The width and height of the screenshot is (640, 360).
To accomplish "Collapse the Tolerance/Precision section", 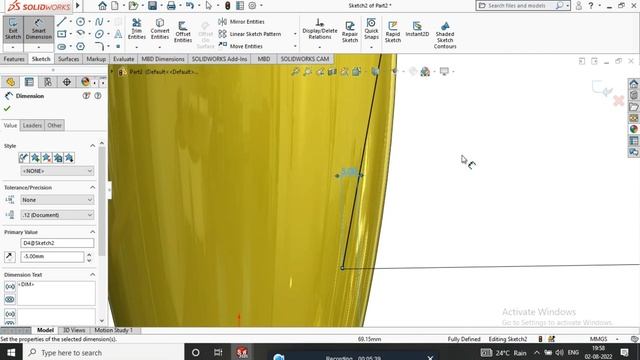I will pyautogui.click(x=93, y=187).
